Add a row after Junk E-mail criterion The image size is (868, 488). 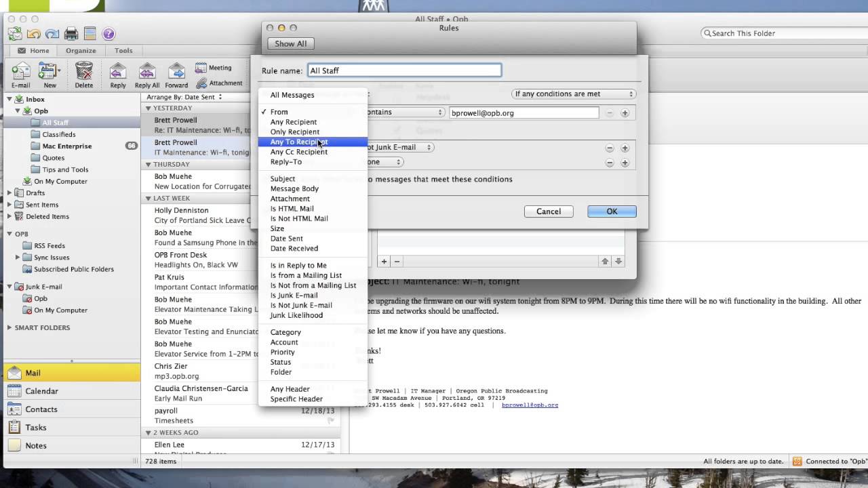point(625,148)
